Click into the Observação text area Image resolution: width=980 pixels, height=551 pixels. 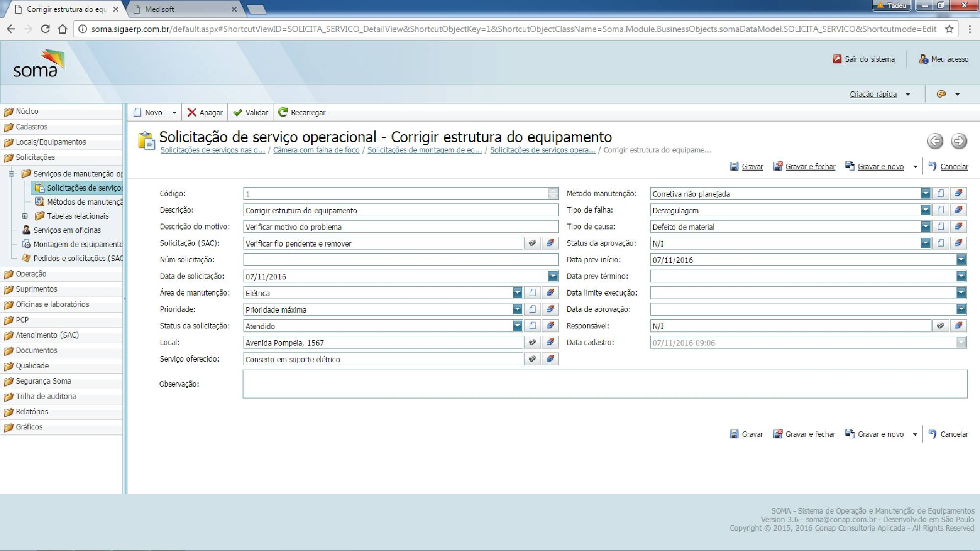(605, 384)
